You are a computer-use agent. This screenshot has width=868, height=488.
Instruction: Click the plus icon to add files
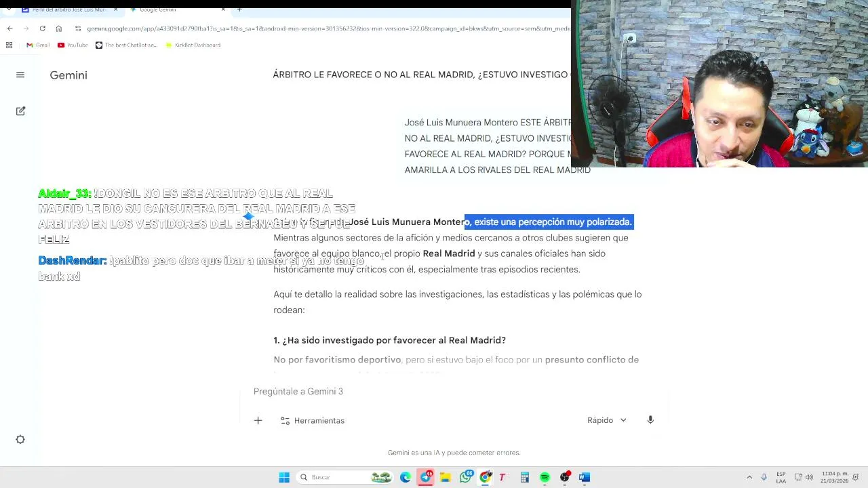[x=258, y=421]
